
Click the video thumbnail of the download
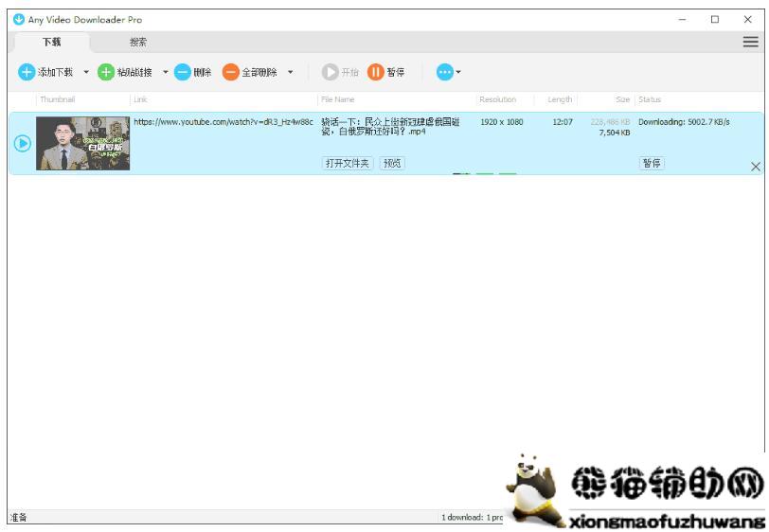[x=82, y=144]
